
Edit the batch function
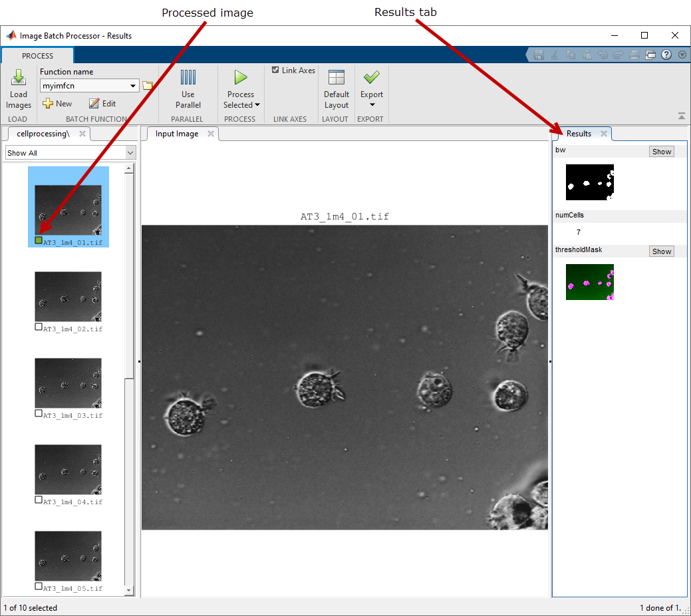102,104
